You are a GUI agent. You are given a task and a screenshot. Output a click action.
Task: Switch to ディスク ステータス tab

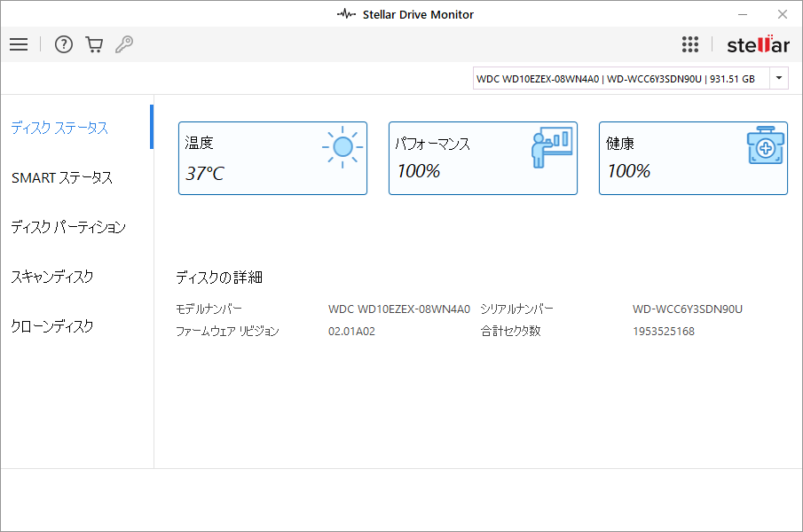tap(59, 128)
